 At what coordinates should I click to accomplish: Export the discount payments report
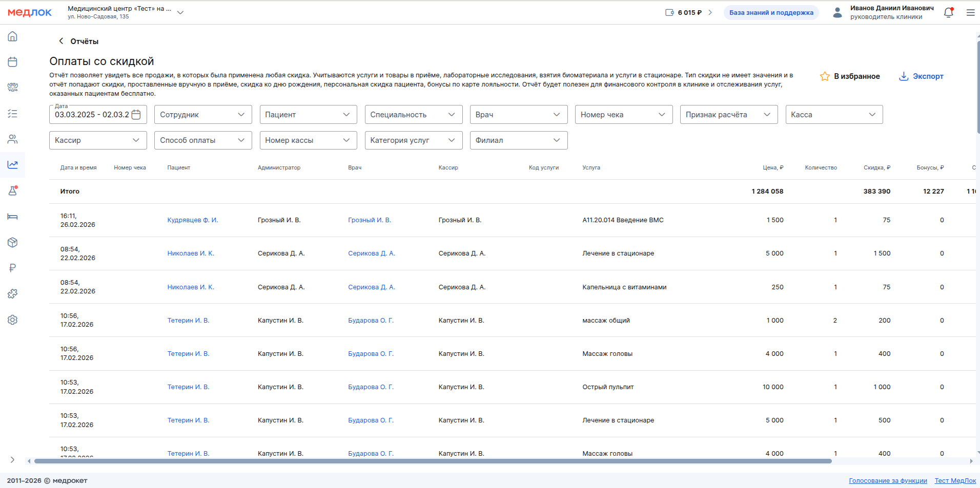[921, 76]
